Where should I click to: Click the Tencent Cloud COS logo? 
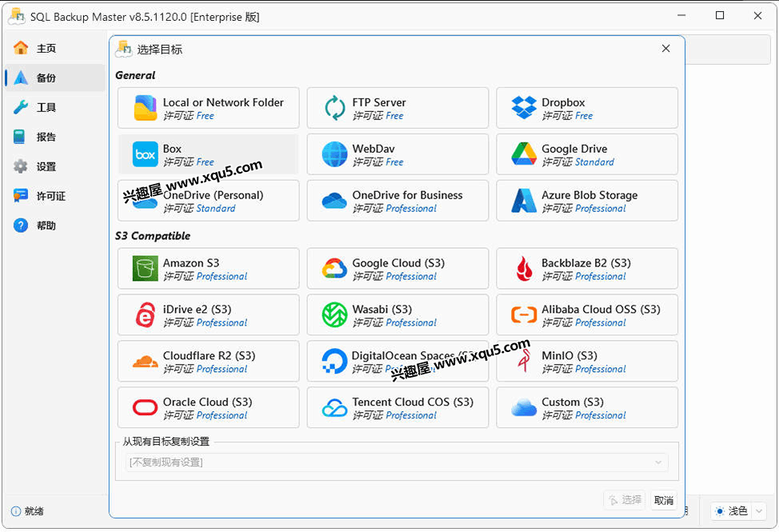point(334,408)
